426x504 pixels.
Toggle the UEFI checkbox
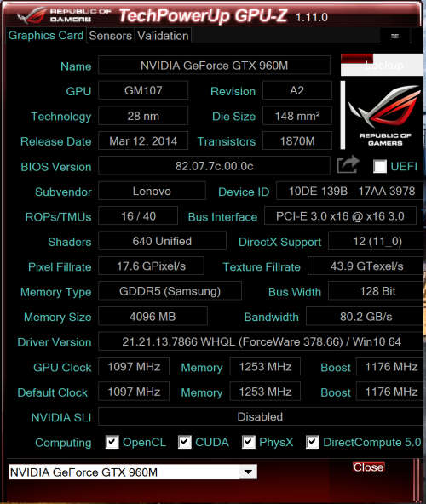(380, 166)
